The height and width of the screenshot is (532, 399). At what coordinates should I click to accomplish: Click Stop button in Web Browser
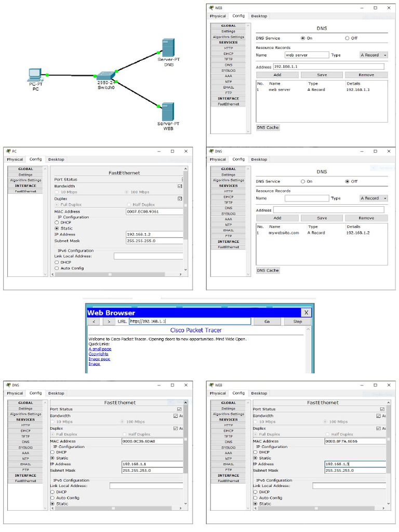point(298,321)
